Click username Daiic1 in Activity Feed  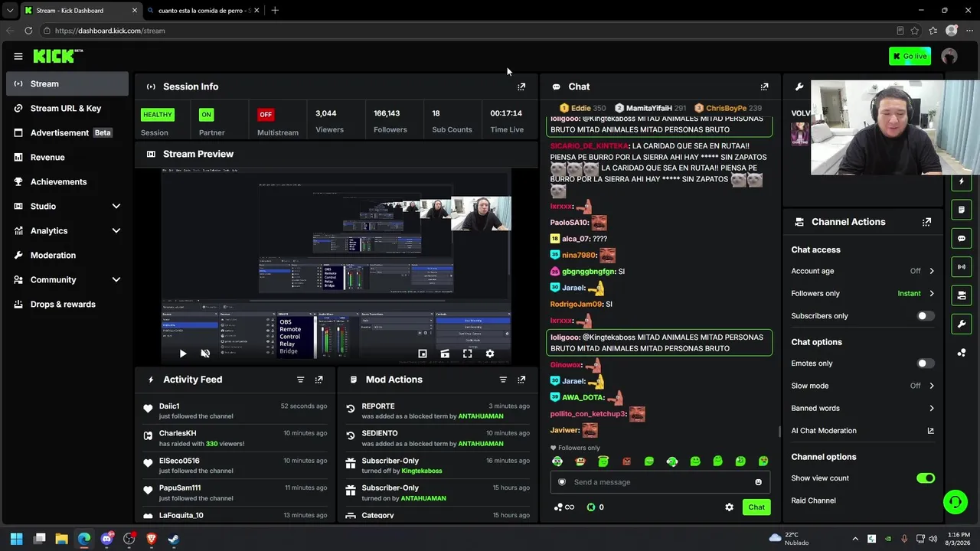pyautogui.click(x=169, y=406)
